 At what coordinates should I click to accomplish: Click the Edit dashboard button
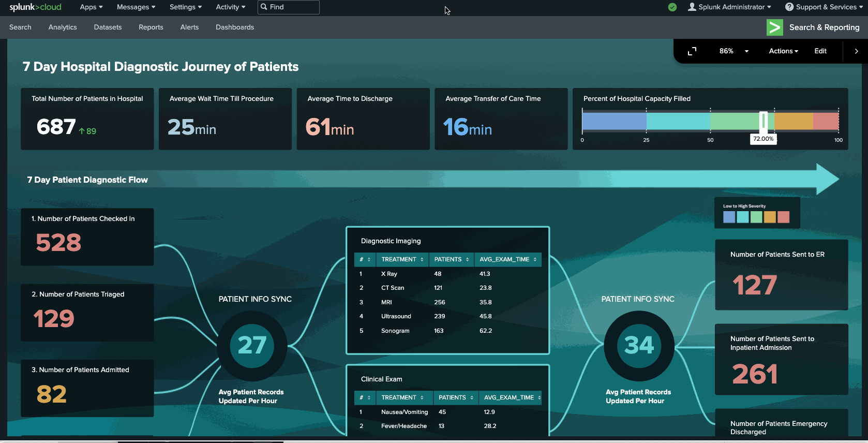pos(820,51)
